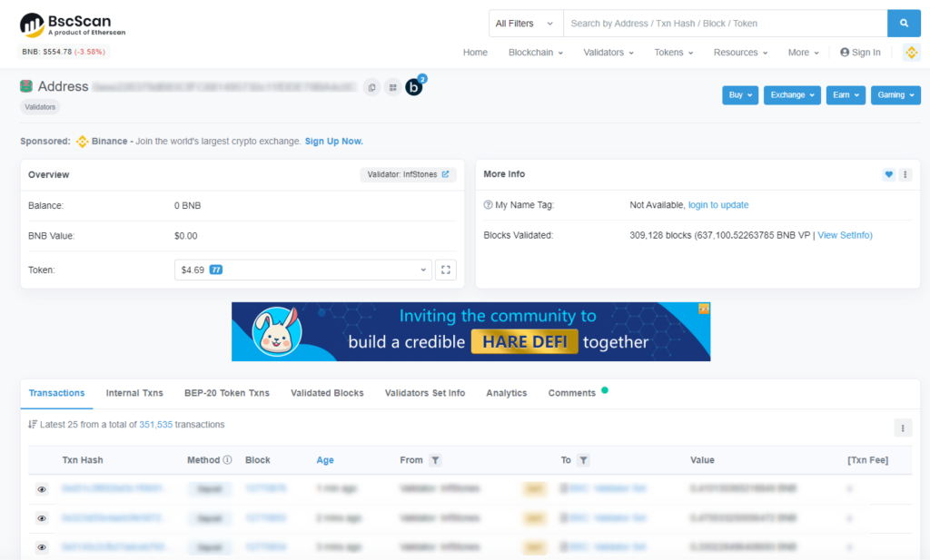Expand the Tokens menu
The height and width of the screenshot is (560, 930).
click(674, 52)
